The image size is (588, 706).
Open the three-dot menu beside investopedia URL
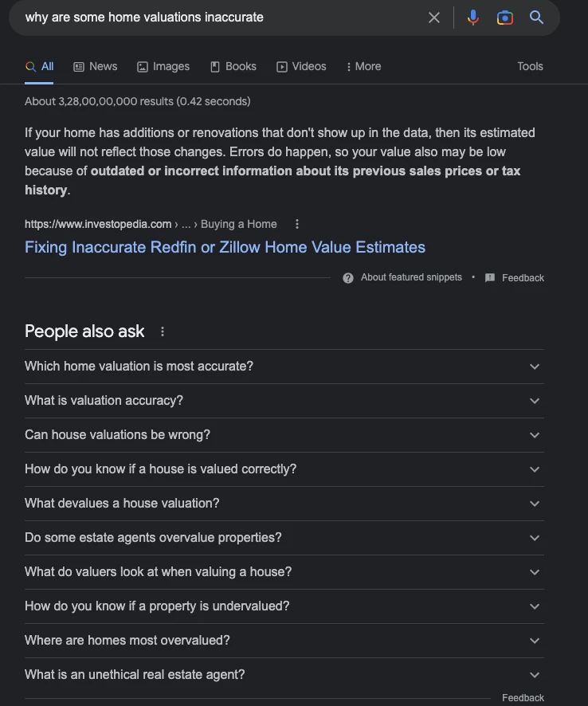[x=296, y=224]
